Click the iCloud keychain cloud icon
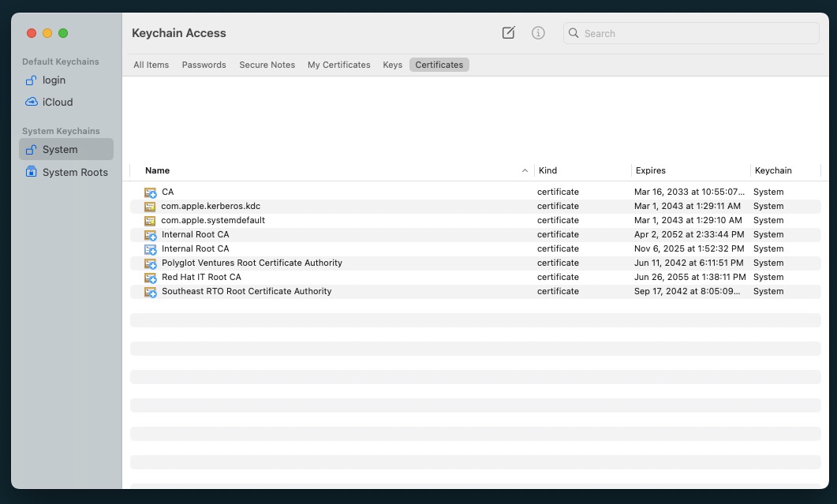This screenshot has width=837, height=504. (x=32, y=102)
